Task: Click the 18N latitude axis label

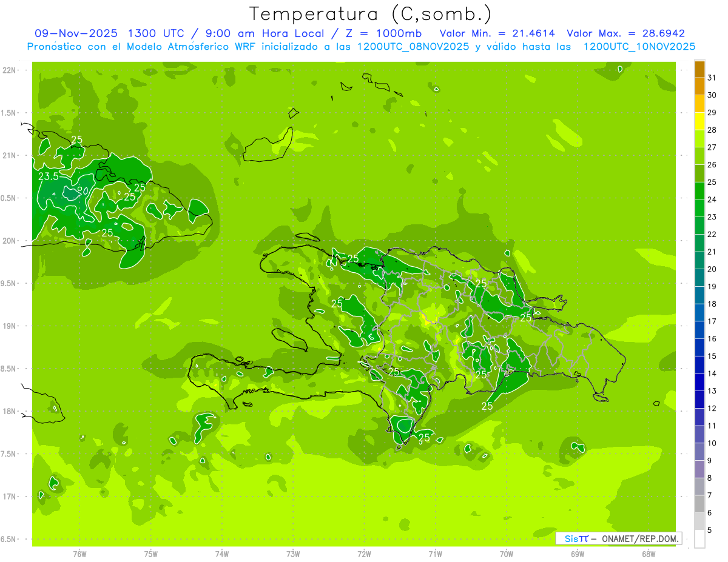Action: coord(10,411)
